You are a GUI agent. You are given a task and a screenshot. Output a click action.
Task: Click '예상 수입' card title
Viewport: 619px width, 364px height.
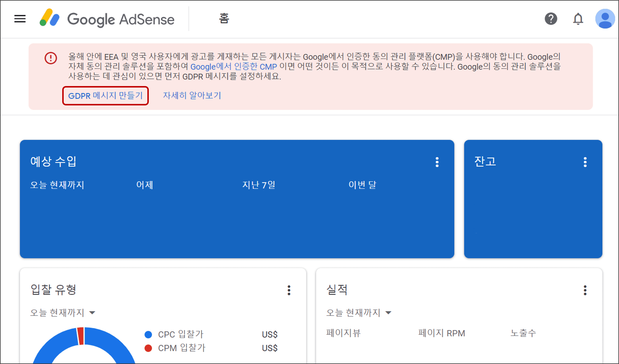pos(53,162)
